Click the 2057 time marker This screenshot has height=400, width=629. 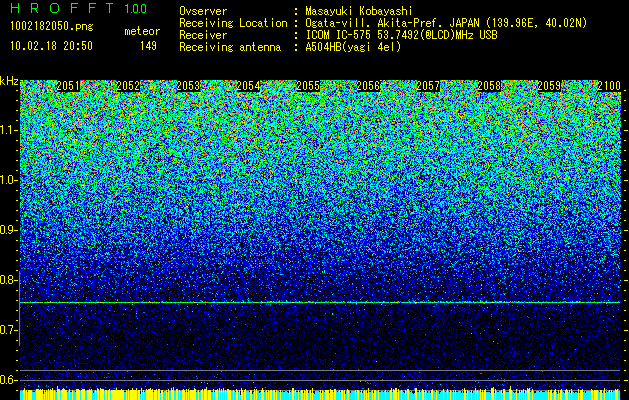click(428, 86)
